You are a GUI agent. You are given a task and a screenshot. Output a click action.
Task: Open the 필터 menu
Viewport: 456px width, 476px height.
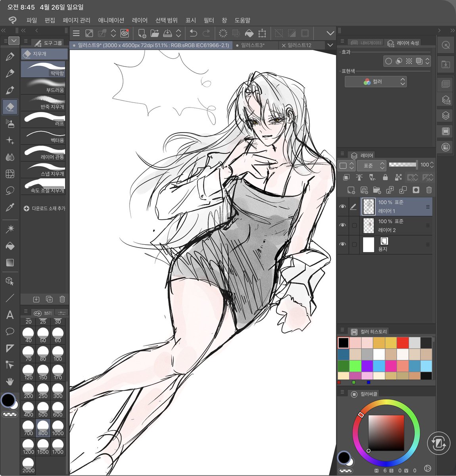tap(209, 20)
